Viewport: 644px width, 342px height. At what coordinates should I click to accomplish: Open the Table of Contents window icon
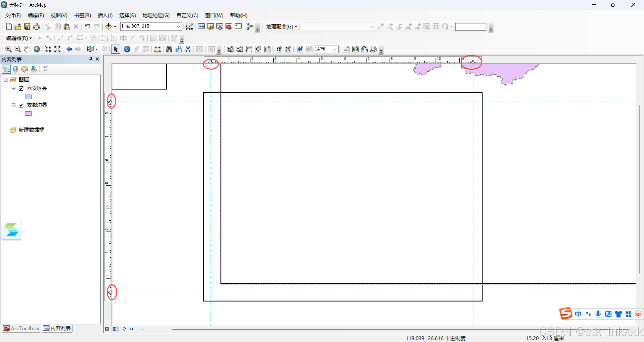coord(201,26)
